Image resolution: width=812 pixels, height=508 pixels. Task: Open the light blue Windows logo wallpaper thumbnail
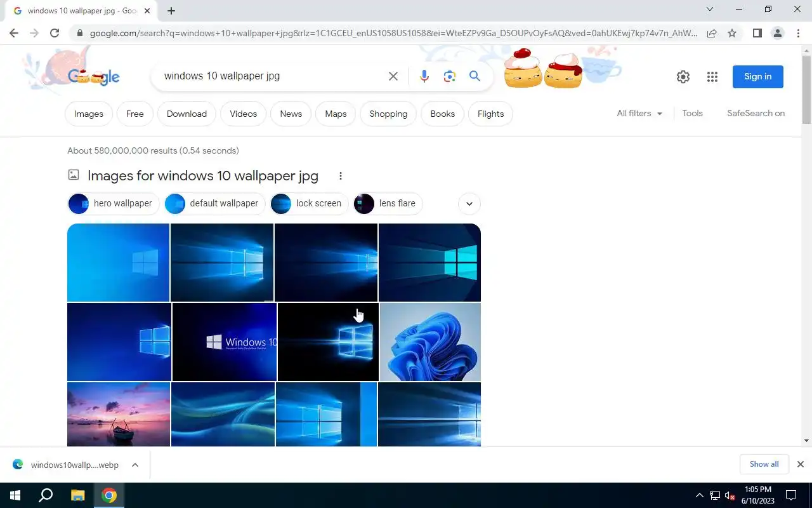coord(118,262)
